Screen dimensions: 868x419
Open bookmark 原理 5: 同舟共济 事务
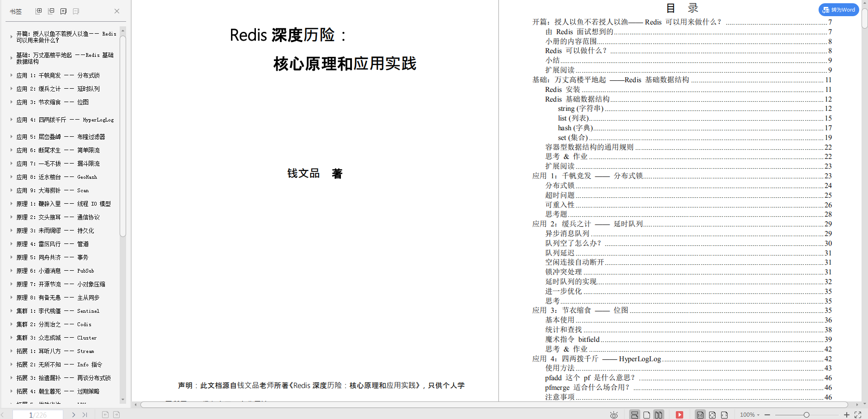(x=53, y=257)
